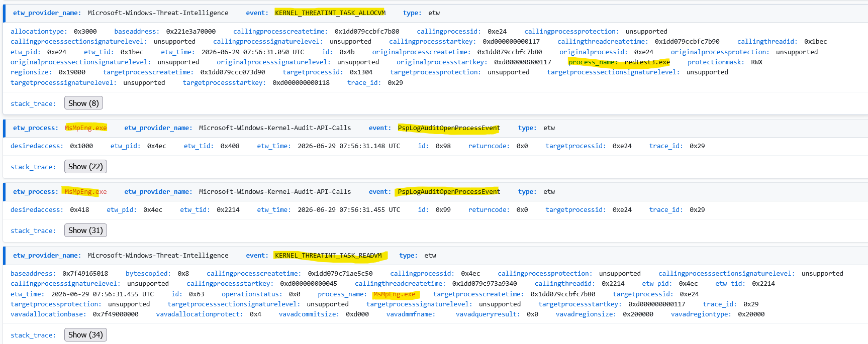Show the 8-frame stack trace
Screen dimensions: 868x344
click(83, 103)
